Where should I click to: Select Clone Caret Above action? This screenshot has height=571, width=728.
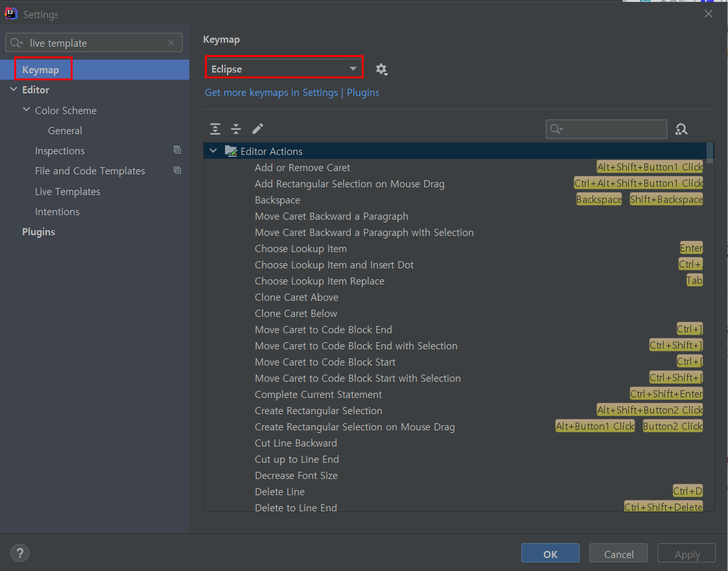[x=296, y=297]
